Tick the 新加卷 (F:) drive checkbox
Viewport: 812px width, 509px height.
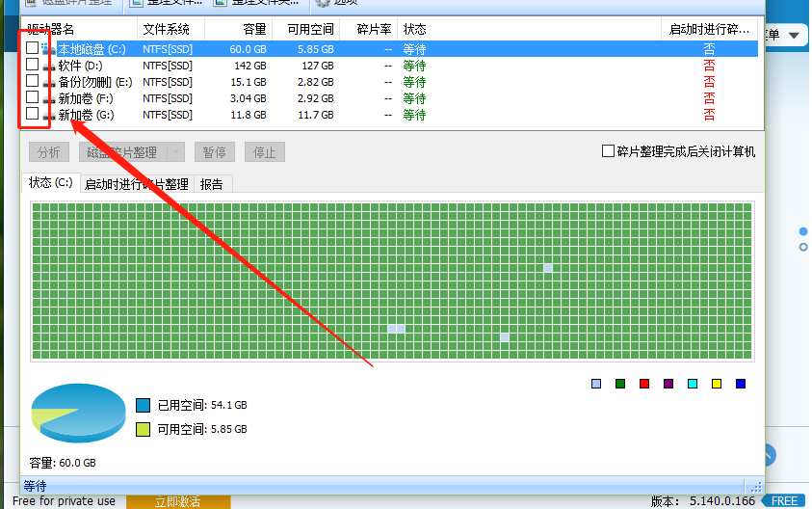32,97
